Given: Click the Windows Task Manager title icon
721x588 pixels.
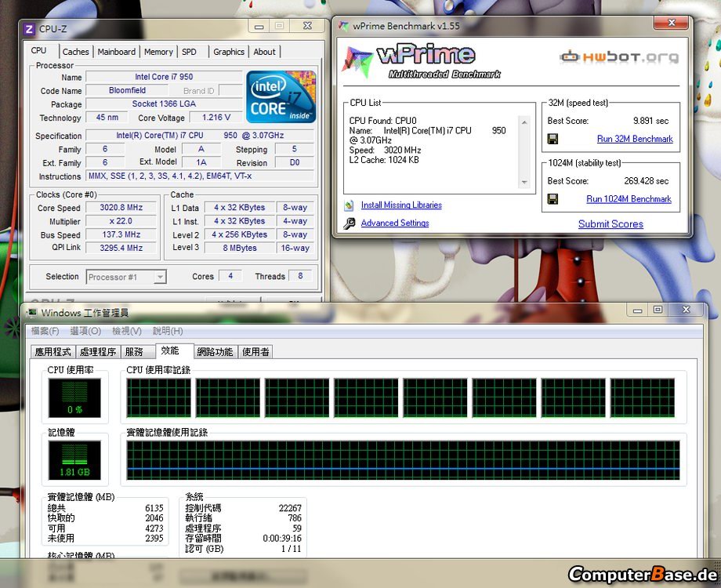Looking at the screenshot, I should (x=31, y=313).
